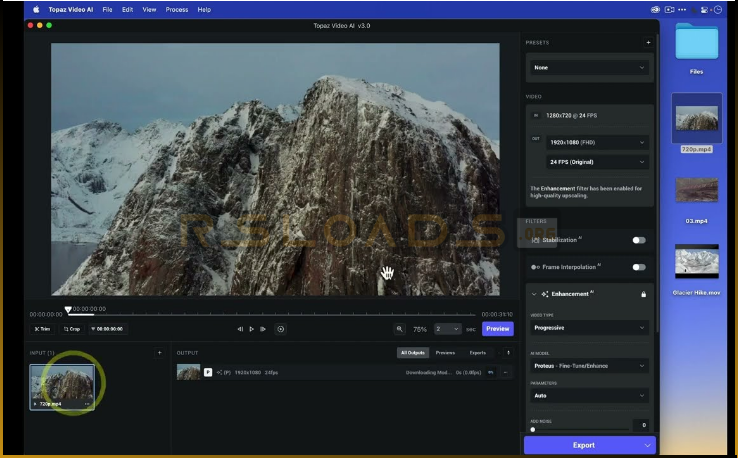Click the zoom magnifier icon
The image size is (738, 458).
coord(400,328)
